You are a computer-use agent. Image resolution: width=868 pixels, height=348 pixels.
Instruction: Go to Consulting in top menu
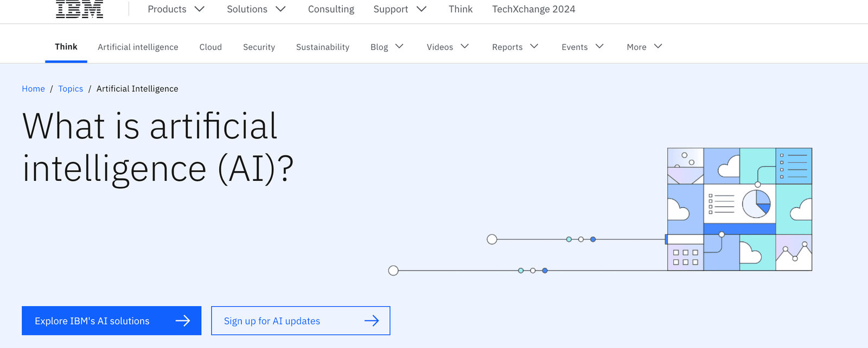coord(331,9)
